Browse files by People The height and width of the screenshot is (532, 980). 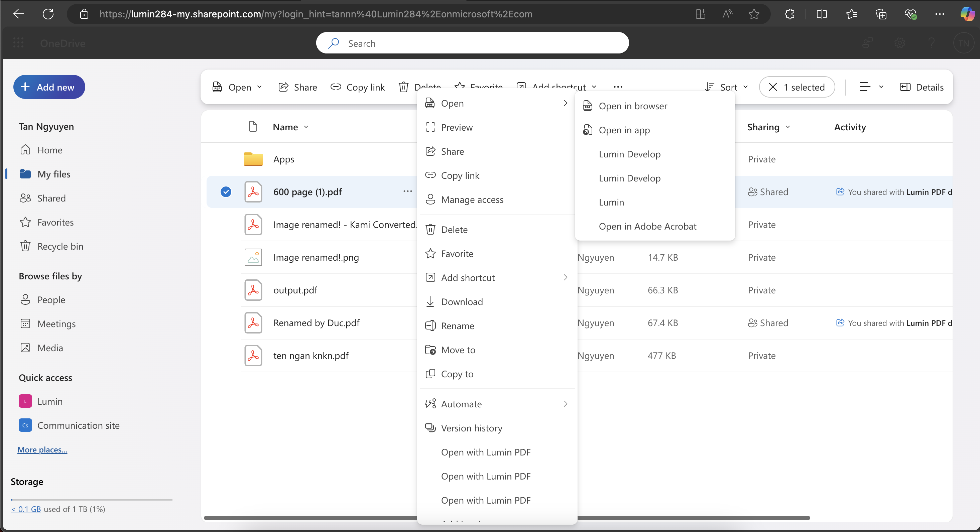(x=42, y=300)
